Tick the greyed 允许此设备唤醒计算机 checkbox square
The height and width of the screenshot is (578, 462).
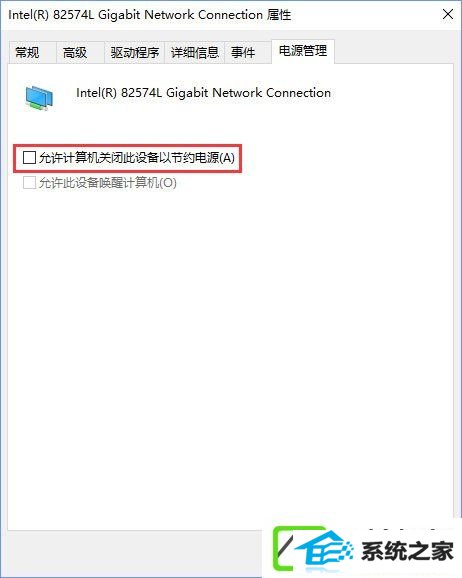point(29,182)
